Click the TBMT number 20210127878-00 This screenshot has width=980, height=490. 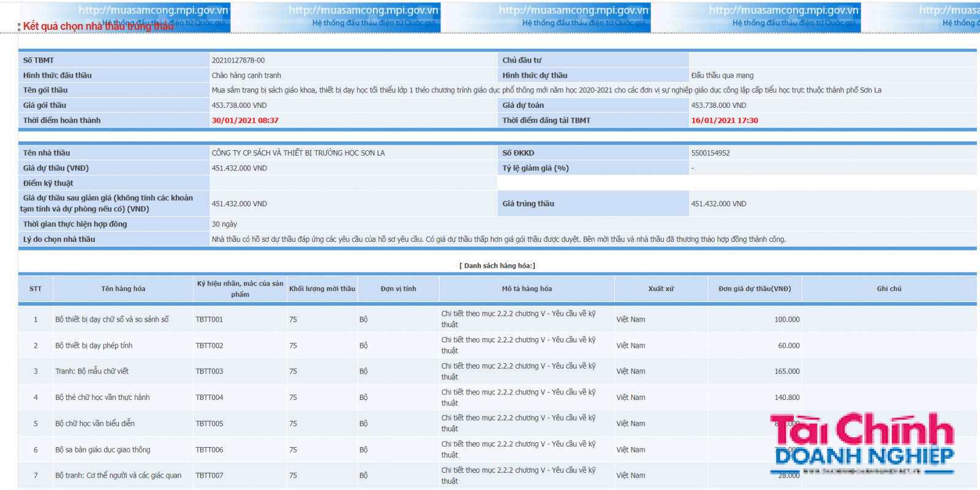point(238,60)
